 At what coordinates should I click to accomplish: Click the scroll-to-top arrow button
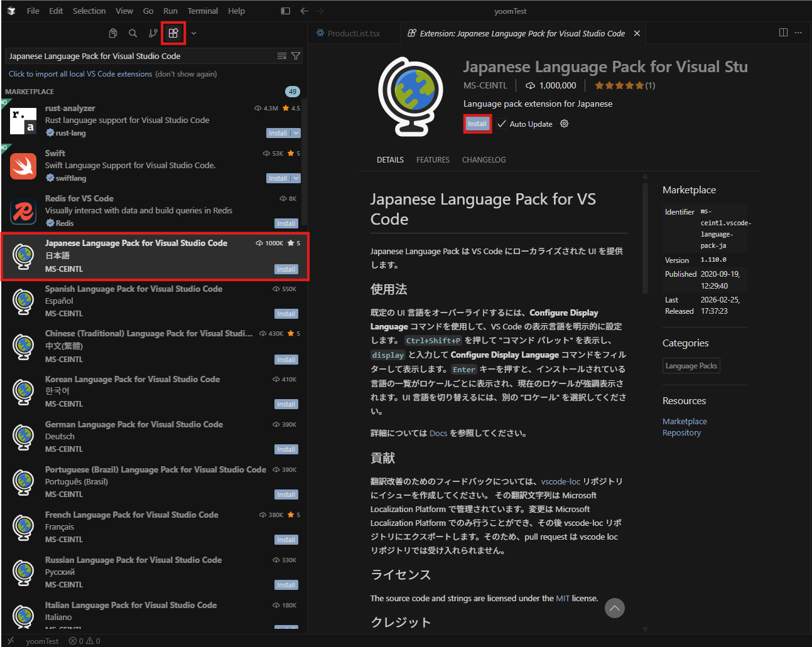(x=615, y=607)
